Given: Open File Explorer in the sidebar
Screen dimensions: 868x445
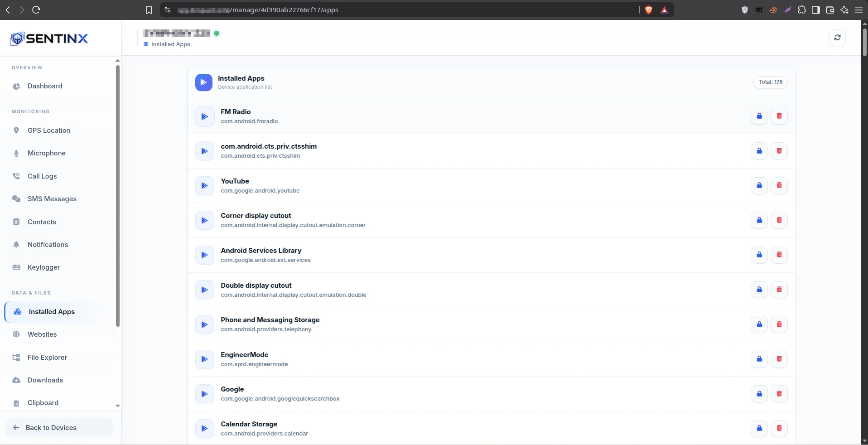Looking at the screenshot, I should [57, 358].
